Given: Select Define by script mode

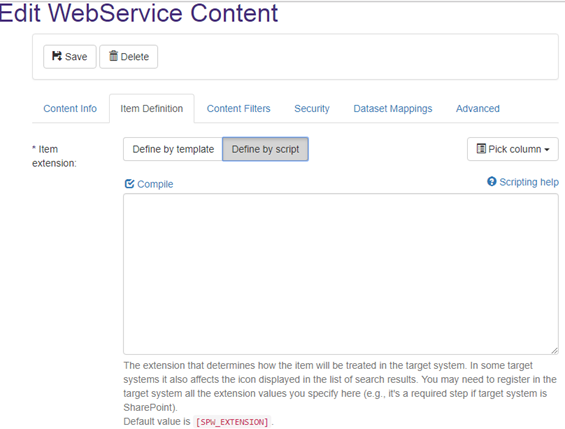Looking at the screenshot, I should pos(265,149).
